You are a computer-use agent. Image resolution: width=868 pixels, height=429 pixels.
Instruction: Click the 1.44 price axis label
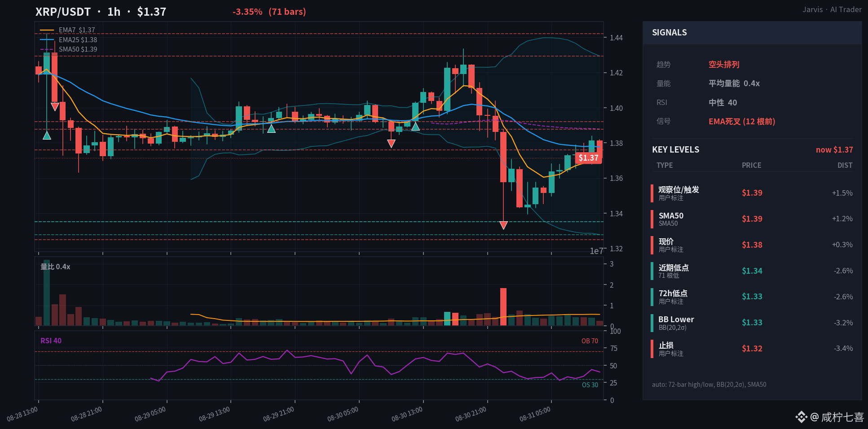(616, 38)
